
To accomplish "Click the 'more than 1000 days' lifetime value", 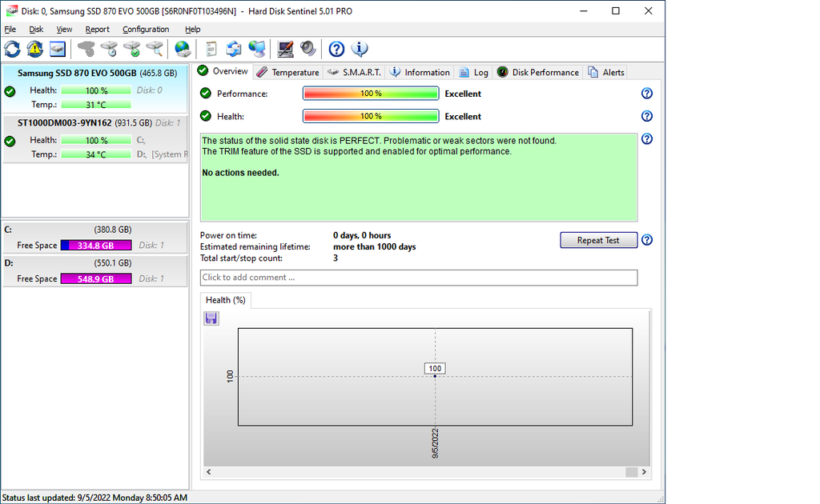I will (x=375, y=246).
